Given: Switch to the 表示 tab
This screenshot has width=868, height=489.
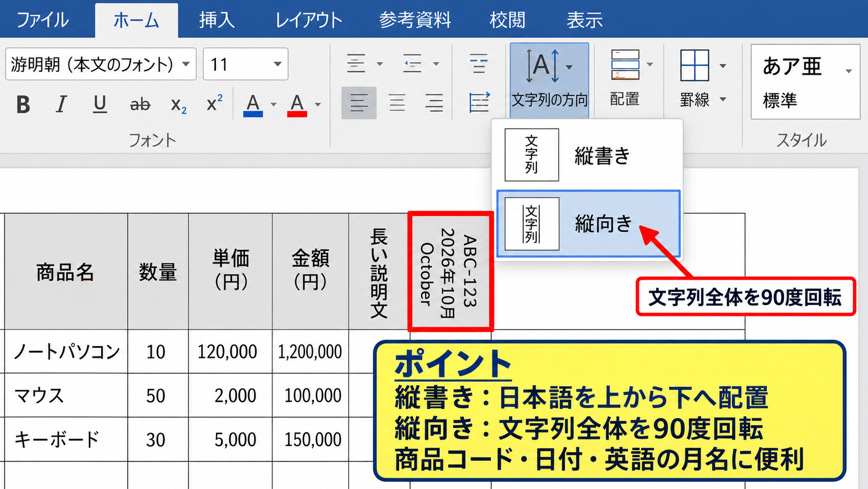Looking at the screenshot, I should [585, 20].
